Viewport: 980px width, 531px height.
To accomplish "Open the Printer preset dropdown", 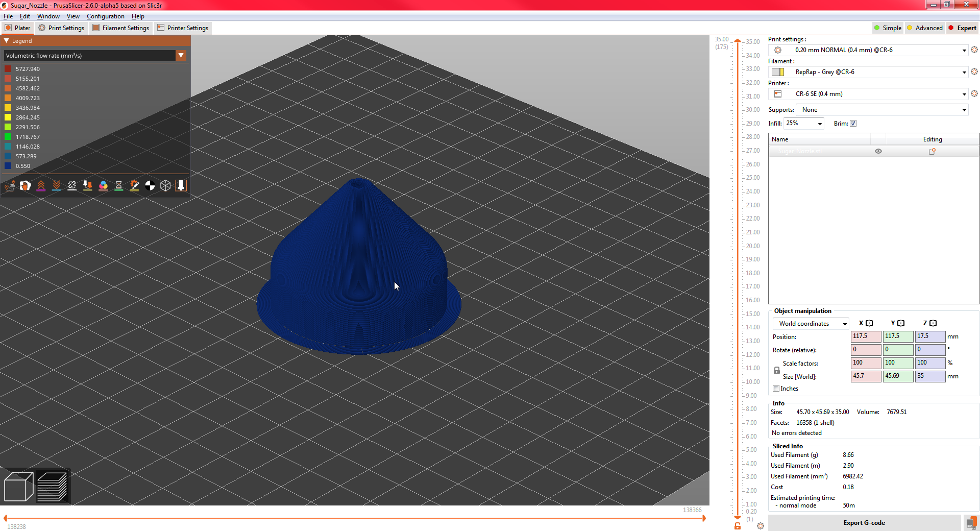I will click(964, 94).
